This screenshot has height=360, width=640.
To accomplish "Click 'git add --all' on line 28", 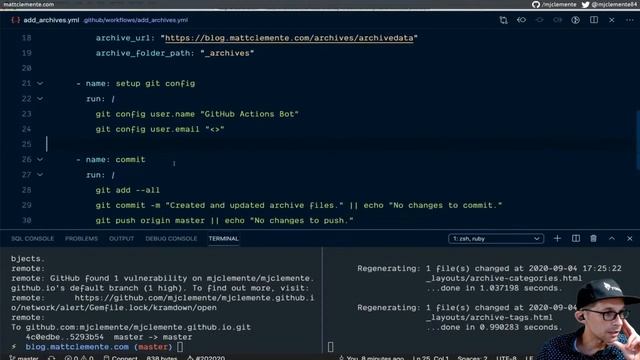I will 128,190.
